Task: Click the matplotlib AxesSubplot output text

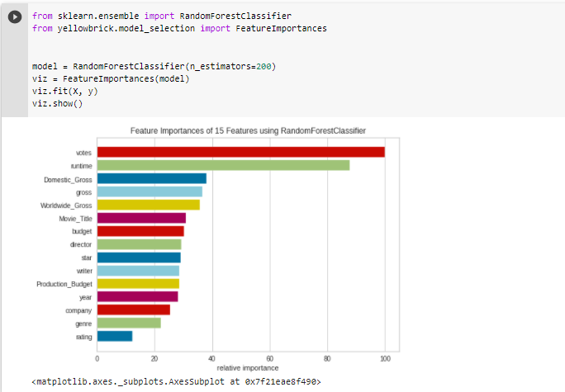Action: point(176,381)
